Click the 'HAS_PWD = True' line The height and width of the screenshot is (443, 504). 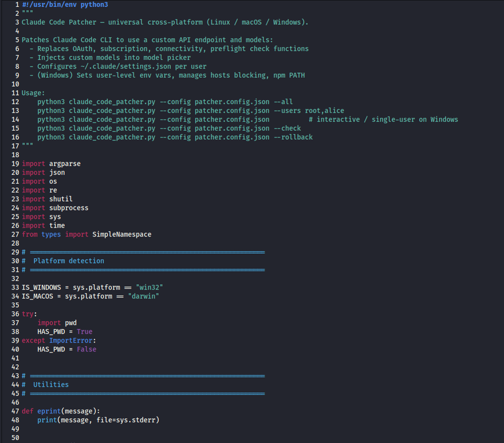(65, 331)
